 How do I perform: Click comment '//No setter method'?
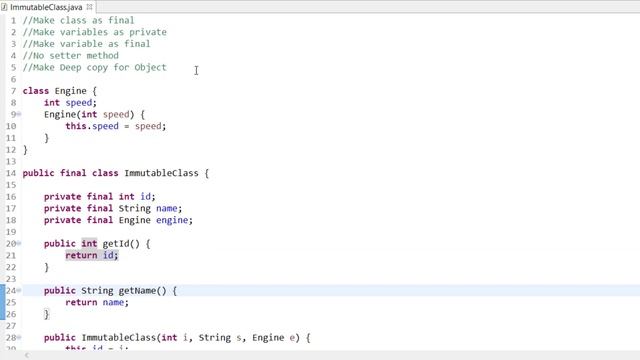[x=71, y=56]
